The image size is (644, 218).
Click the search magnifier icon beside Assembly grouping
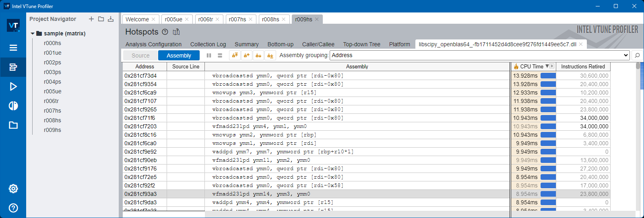(637, 56)
